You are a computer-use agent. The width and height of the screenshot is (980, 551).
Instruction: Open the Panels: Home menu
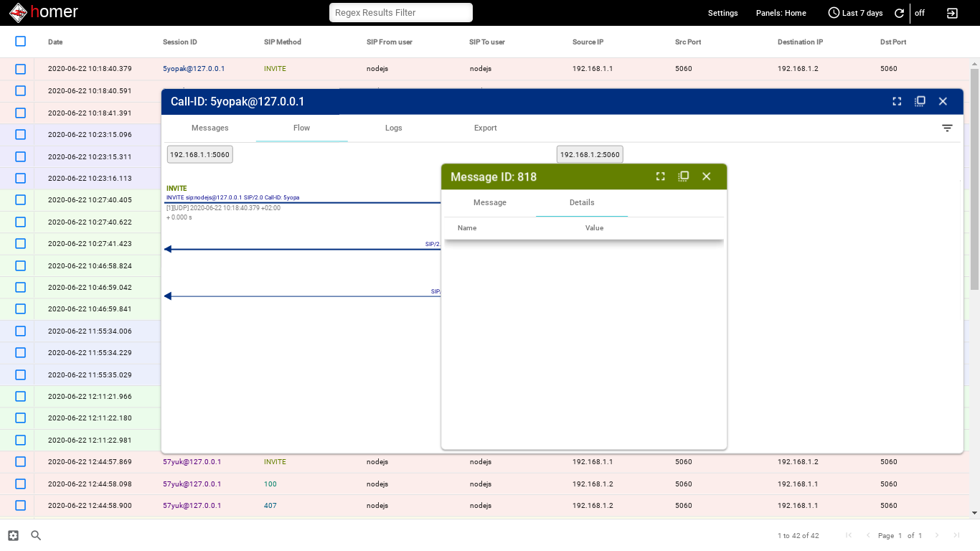pyautogui.click(x=781, y=12)
